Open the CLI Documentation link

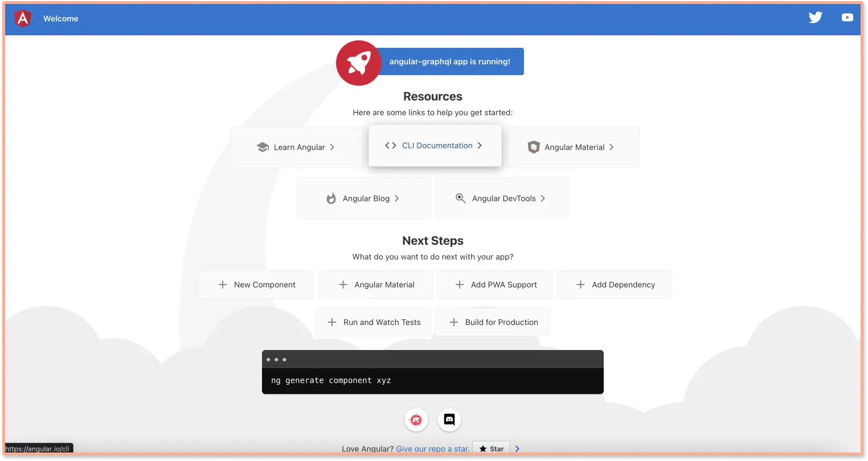tap(435, 146)
